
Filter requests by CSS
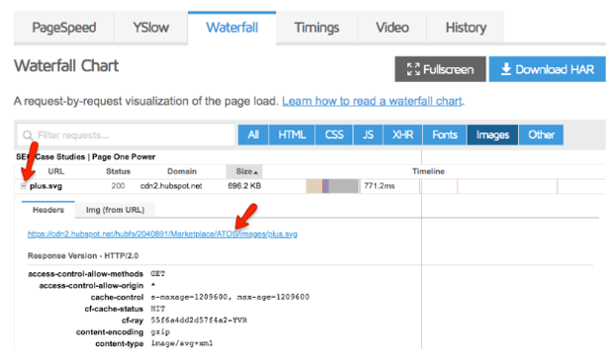334,135
